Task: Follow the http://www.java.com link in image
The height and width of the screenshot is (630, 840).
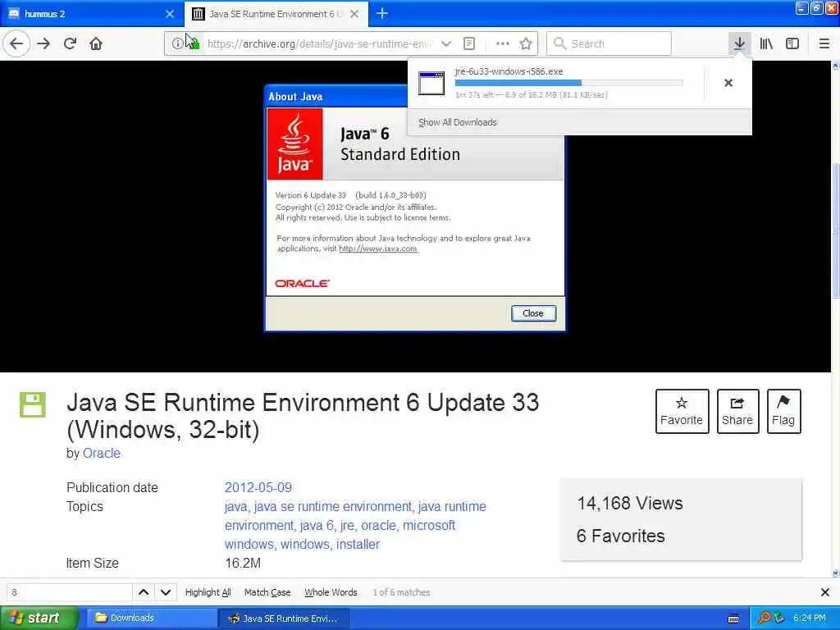Action: [x=377, y=249]
